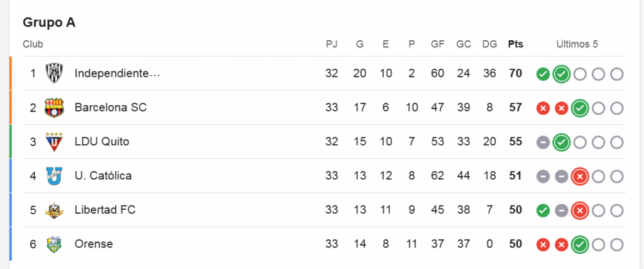Click the Independiente club crest icon
The height and width of the screenshot is (269, 644).
point(54,73)
